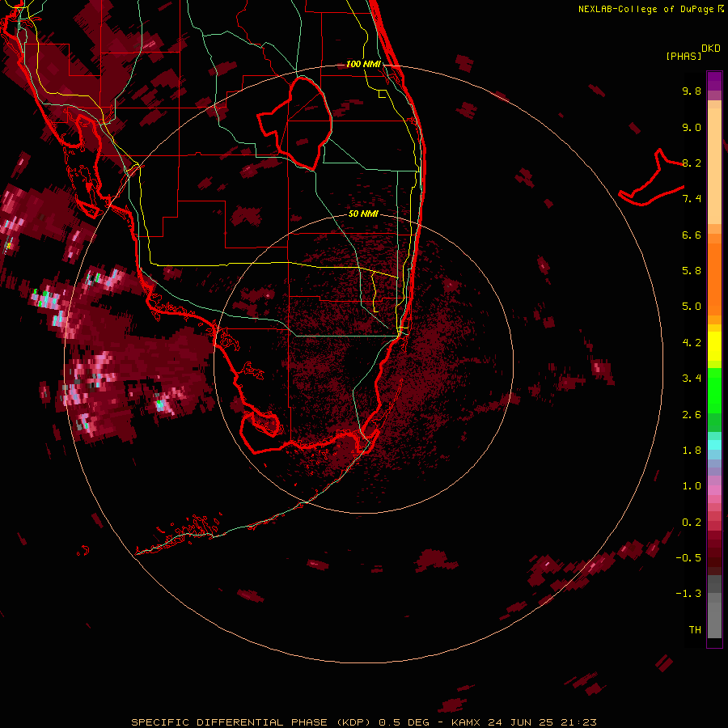Click the 0.5 DEG elevation text in caption
Viewport: 728px width, 728px height.
(x=405, y=722)
